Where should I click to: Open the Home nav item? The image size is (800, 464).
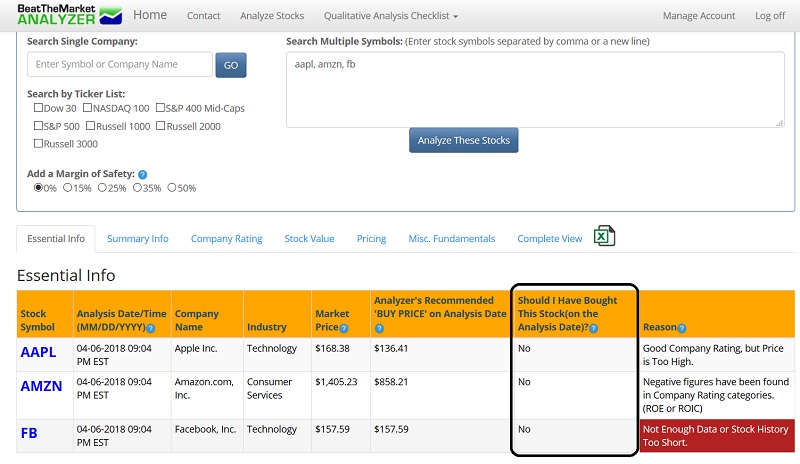[x=150, y=15]
